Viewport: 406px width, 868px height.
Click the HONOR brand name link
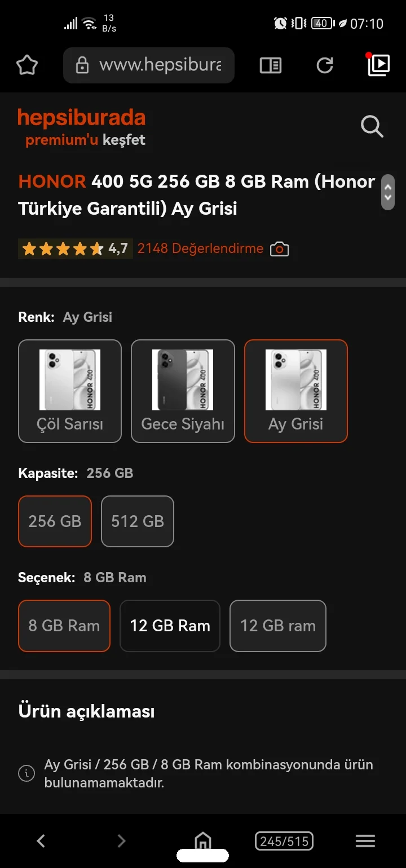[52, 181]
